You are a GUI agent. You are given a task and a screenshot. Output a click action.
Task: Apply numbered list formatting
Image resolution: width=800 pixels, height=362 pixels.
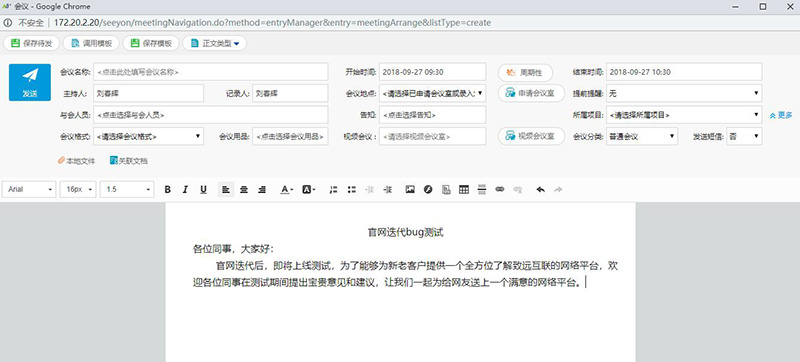tap(333, 190)
